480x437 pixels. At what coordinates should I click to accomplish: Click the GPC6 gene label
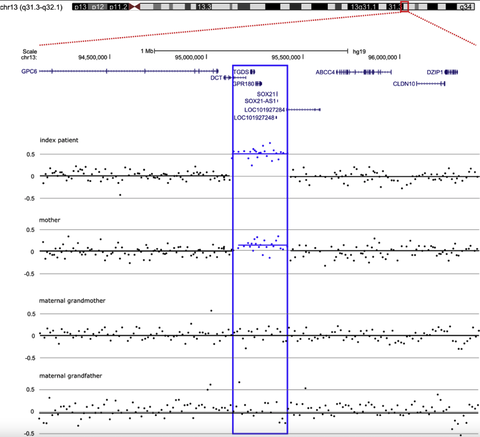point(29,71)
